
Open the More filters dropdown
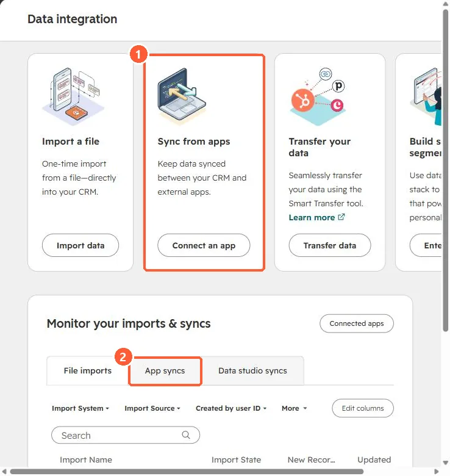tap(294, 408)
